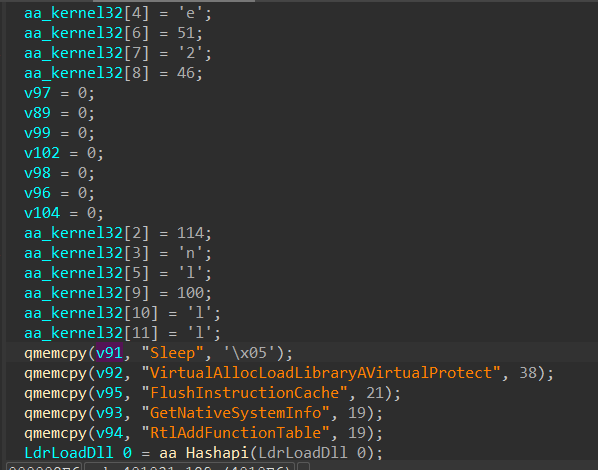Click the value 100 assigned to aa_kernel32[9]
Screen dimensions: 598x470
click(x=191, y=293)
